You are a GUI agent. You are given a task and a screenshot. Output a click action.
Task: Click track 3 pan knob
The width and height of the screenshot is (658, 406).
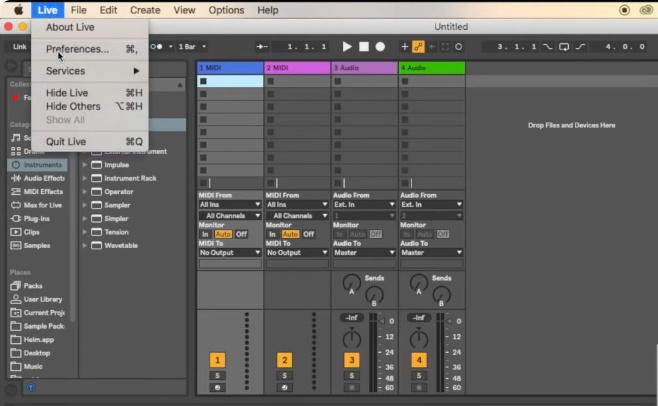(352, 338)
